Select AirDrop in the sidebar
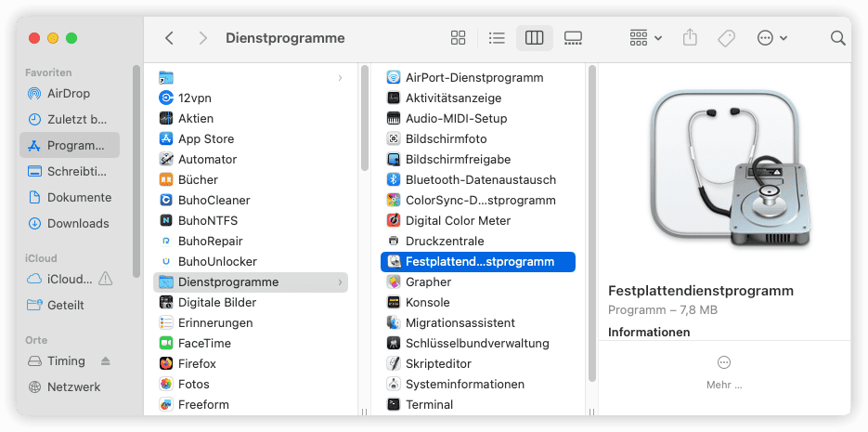The width and height of the screenshot is (868, 432). [70, 94]
